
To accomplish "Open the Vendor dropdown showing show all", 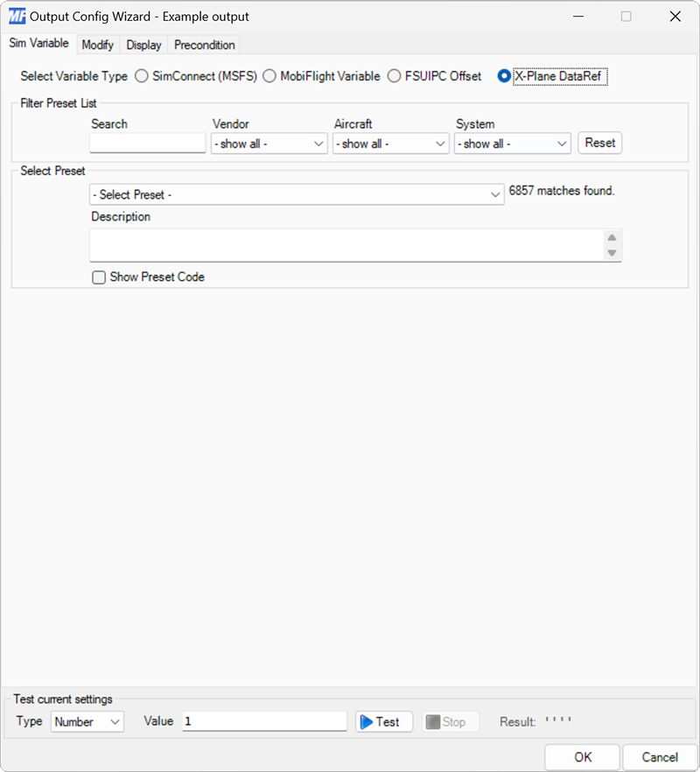I will coord(269,143).
